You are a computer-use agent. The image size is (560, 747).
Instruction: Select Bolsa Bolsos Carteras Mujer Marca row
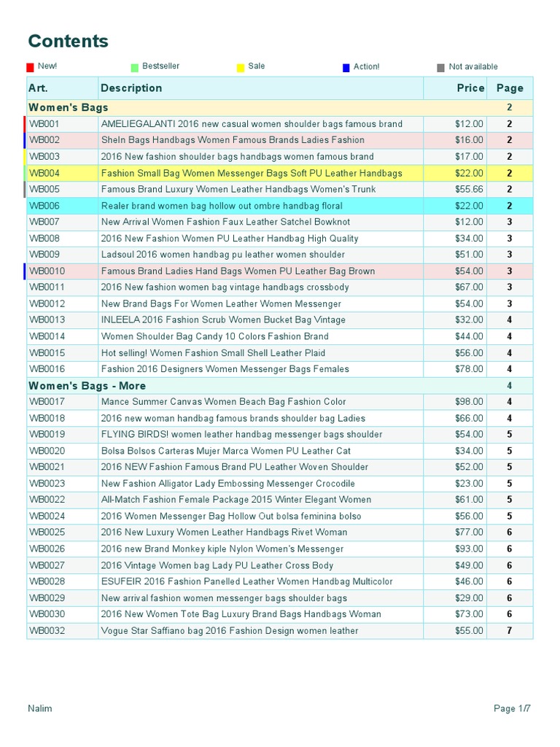(x=279, y=451)
